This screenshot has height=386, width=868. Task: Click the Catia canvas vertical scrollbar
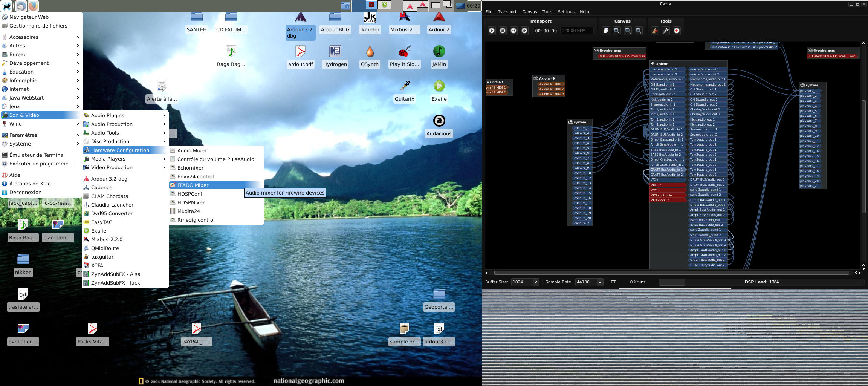click(863, 156)
